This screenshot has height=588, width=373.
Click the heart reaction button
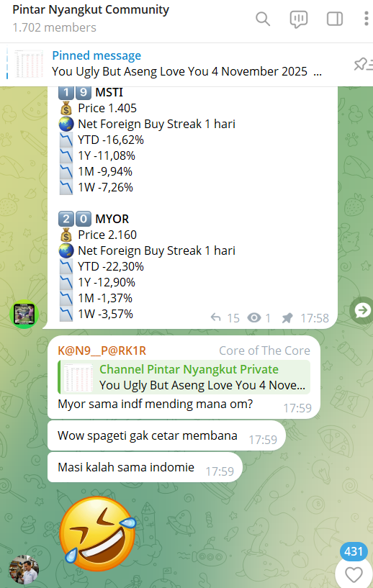pos(354,574)
